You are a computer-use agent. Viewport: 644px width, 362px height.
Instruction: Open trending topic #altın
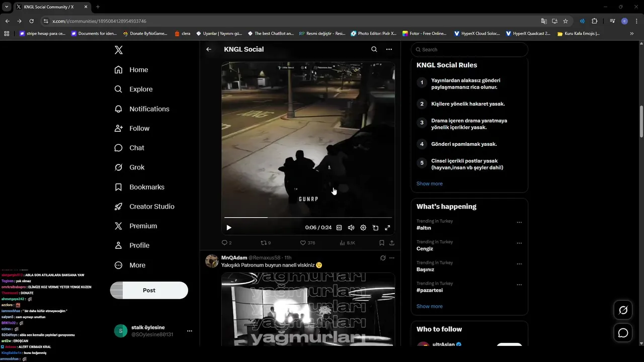tap(424, 228)
